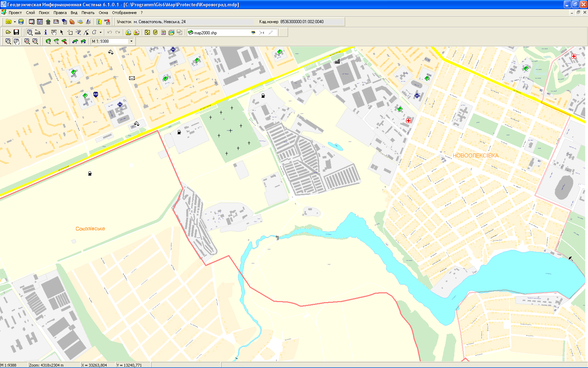Open the house icon in top toolbar

tap(48, 22)
